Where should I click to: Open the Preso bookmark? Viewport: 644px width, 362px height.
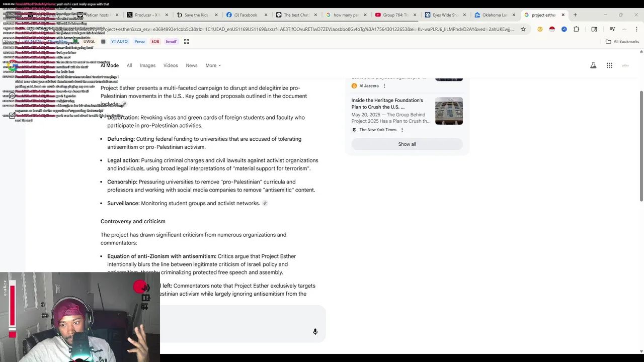(x=139, y=42)
